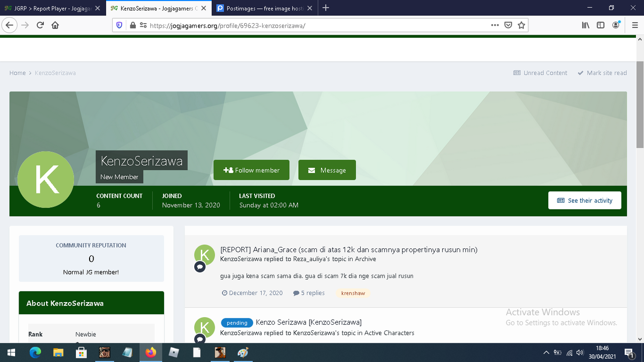Send a Message to KenzoSerizawa

[x=327, y=170]
